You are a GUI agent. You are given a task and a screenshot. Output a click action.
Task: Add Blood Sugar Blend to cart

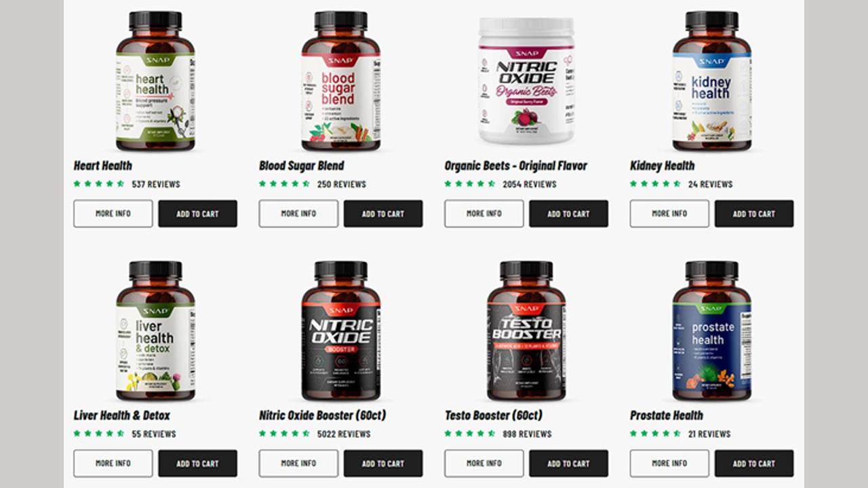point(383,213)
